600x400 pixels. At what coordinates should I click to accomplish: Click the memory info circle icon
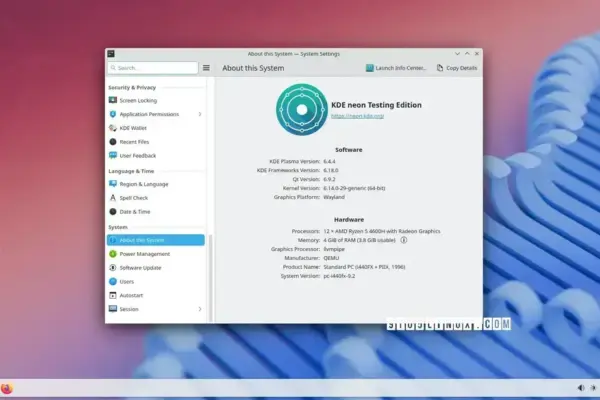pyautogui.click(x=404, y=240)
